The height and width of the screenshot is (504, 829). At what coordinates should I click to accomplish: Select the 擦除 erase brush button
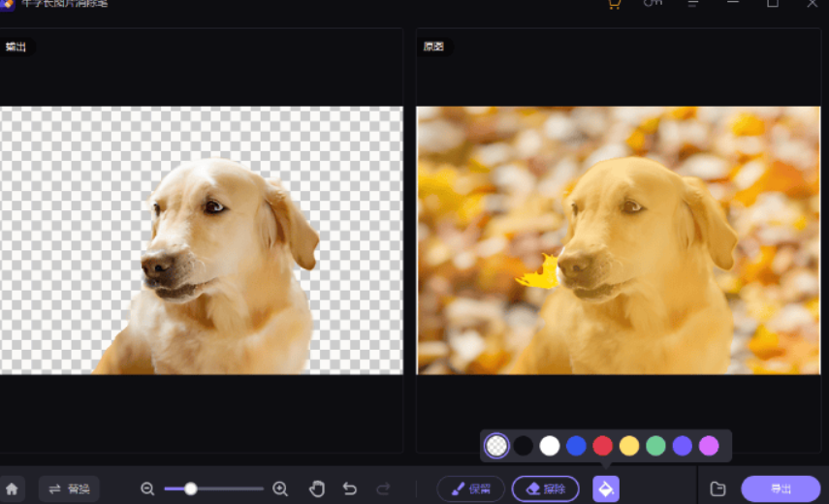point(545,489)
